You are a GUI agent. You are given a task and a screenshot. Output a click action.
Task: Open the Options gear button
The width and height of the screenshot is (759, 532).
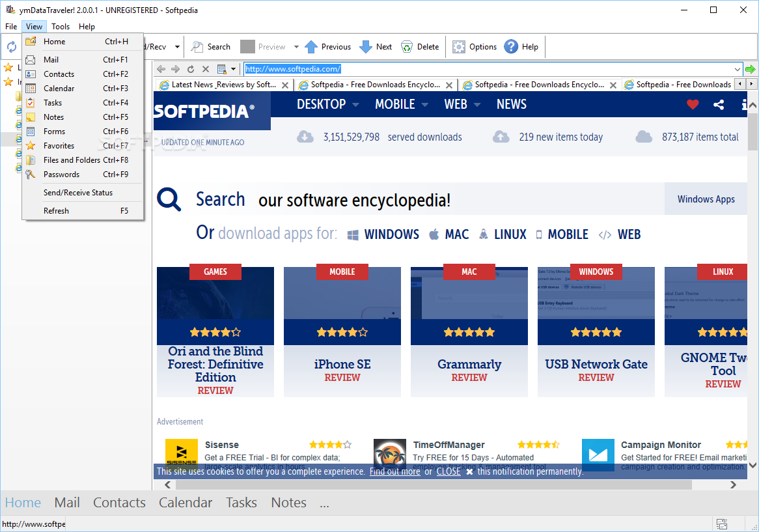pos(475,47)
